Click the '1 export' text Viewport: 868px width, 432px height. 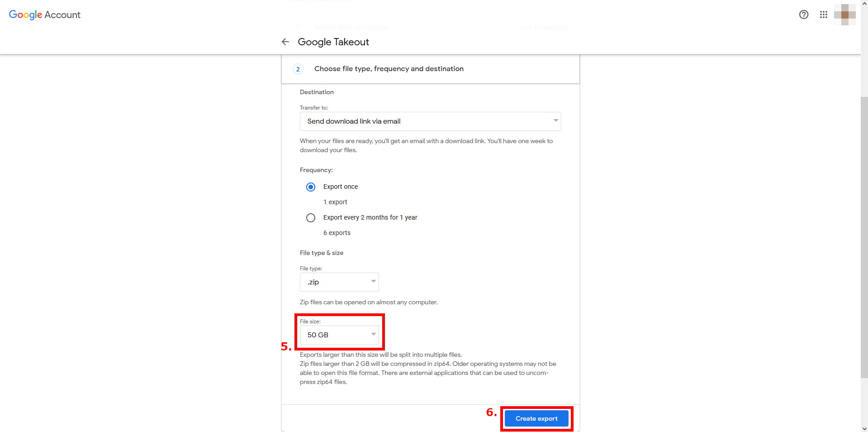point(335,202)
